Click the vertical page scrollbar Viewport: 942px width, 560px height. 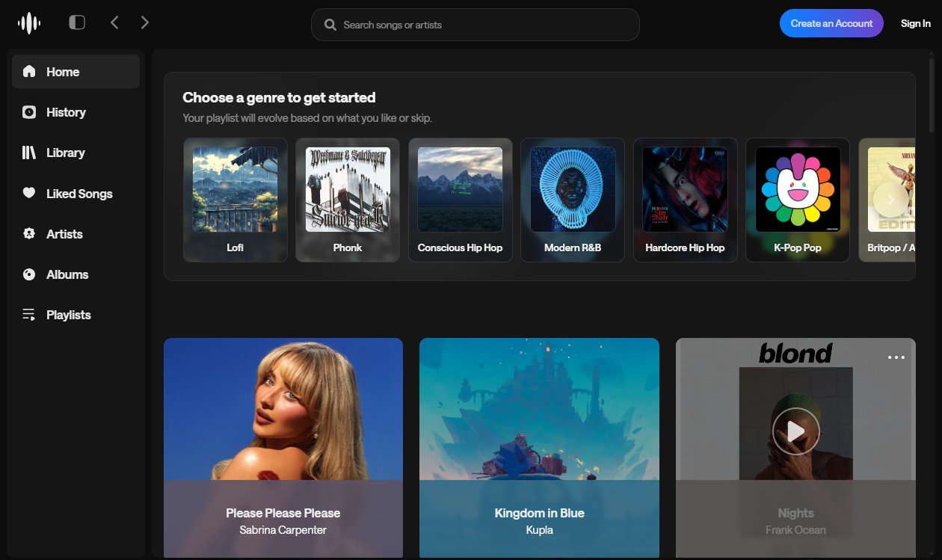931,93
